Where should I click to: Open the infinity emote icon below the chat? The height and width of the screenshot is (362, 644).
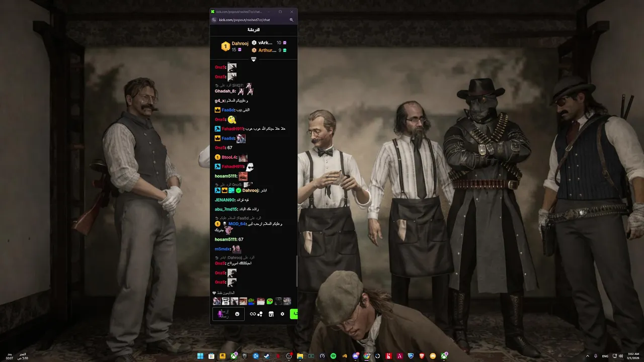[x=253, y=314]
